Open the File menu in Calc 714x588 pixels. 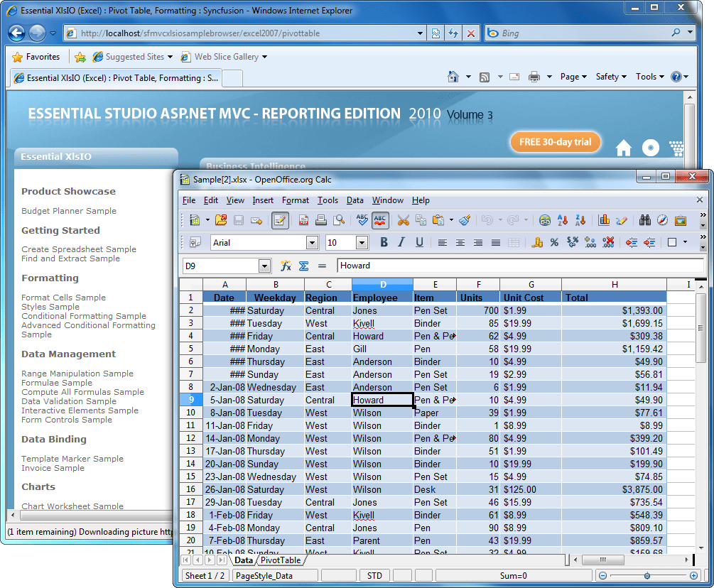click(189, 200)
